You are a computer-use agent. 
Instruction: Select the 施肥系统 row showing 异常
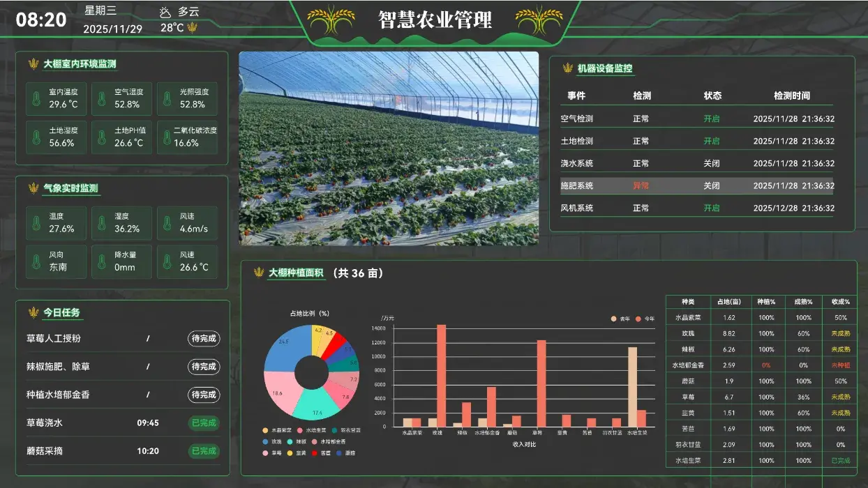coord(696,186)
